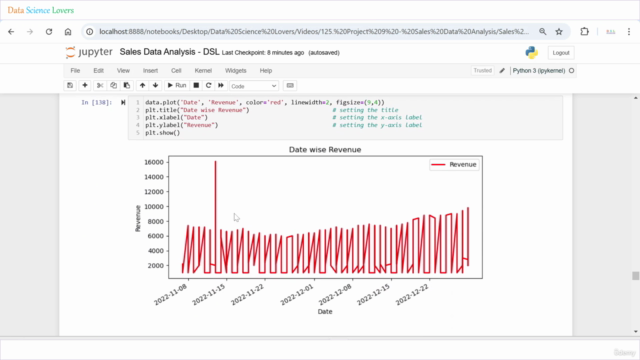Image resolution: width=640 pixels, height=360 pixels.
Task: Move selected cell up arrow
Action: click(142, 86)
